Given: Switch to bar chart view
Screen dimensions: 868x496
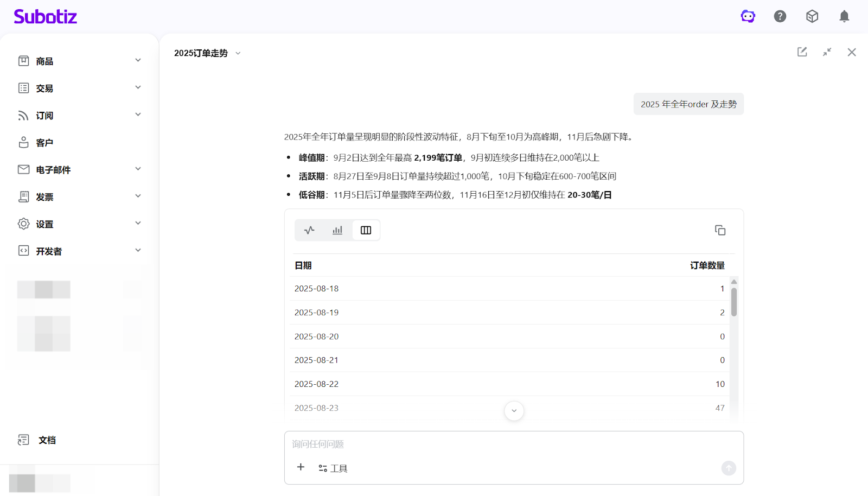Looking at the screenshot, I should click(337, 230).
